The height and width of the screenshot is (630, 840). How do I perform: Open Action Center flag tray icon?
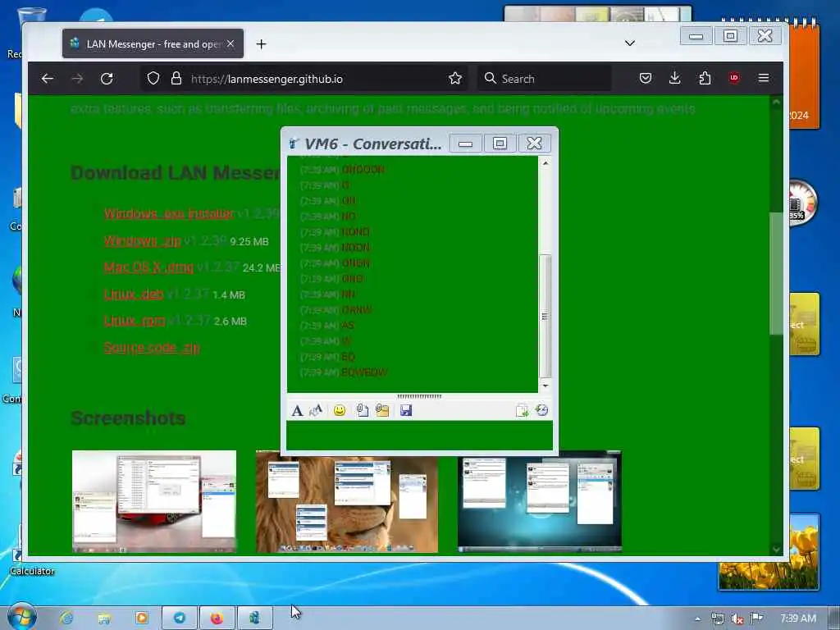click(757, 619)
